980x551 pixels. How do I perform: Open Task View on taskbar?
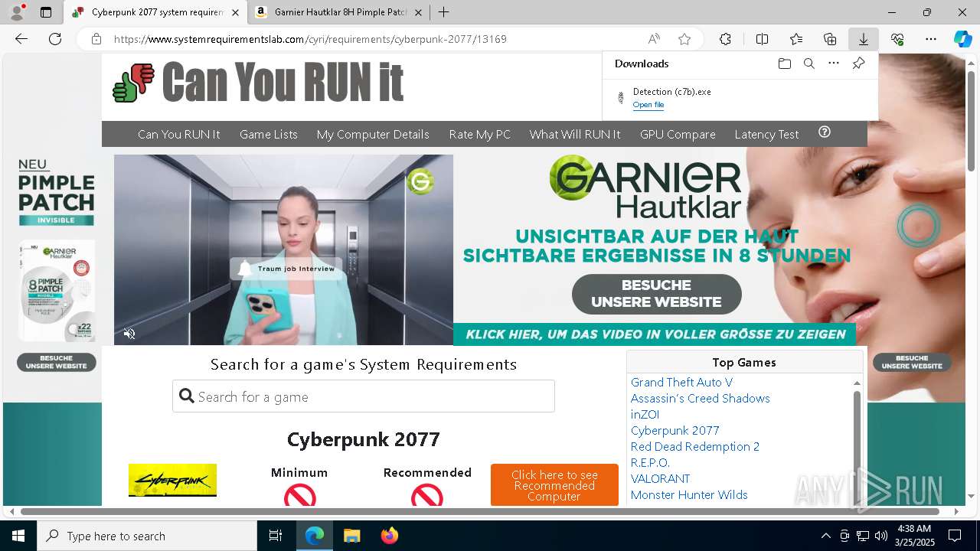pyautogui.click(x=276, y=536)
